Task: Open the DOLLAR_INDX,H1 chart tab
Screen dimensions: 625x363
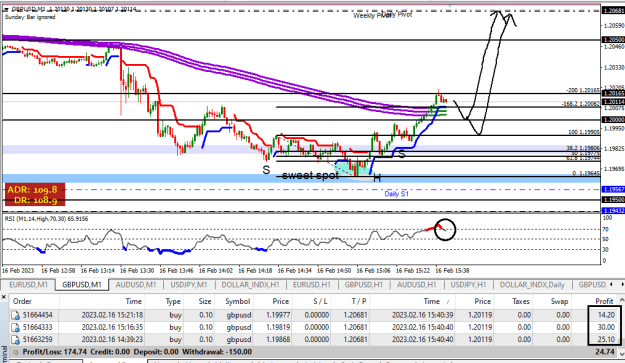Action: 250,285
